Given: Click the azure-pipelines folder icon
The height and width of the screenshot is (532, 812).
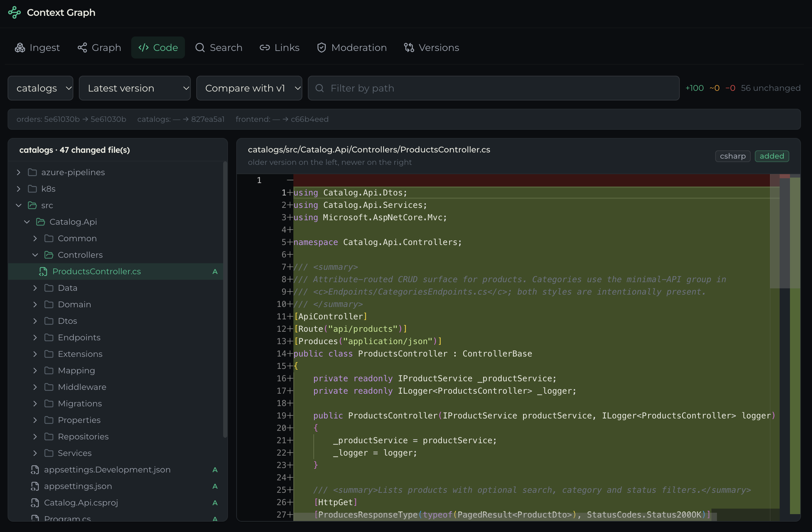Looking at the screenshot, I should tap(32, 172).
